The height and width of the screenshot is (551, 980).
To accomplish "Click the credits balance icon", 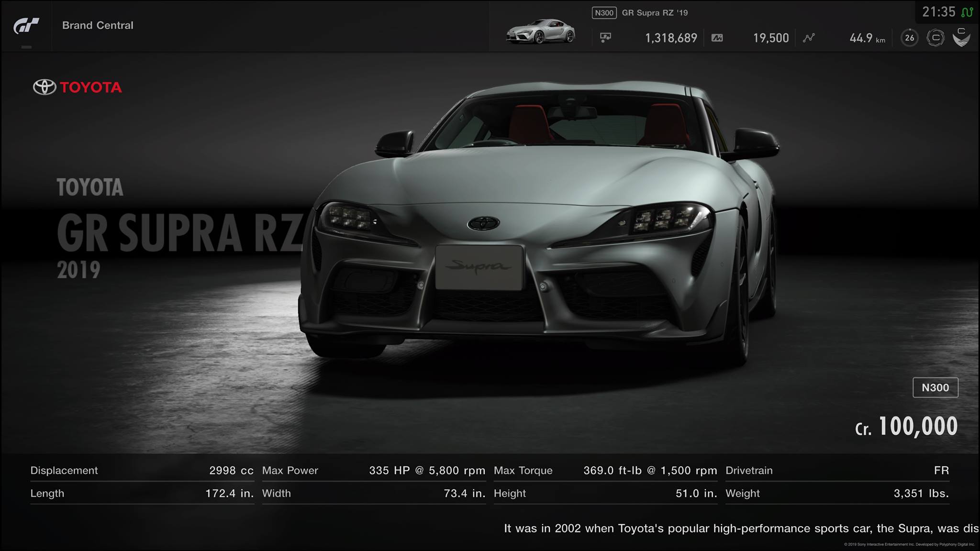I will click(605, 38).
